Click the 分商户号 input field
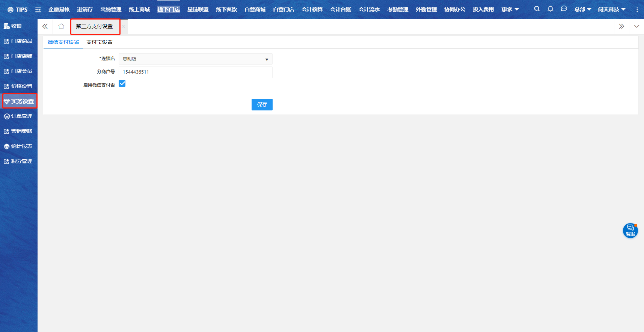644x332 pixels. tap(195, 72)
